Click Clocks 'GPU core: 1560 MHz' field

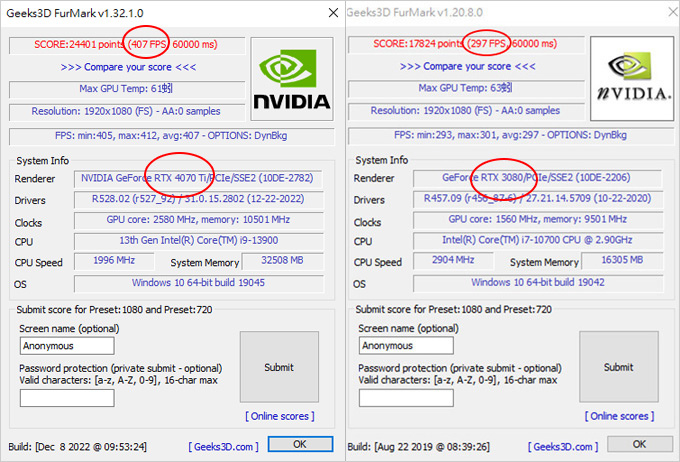[538, 219]
